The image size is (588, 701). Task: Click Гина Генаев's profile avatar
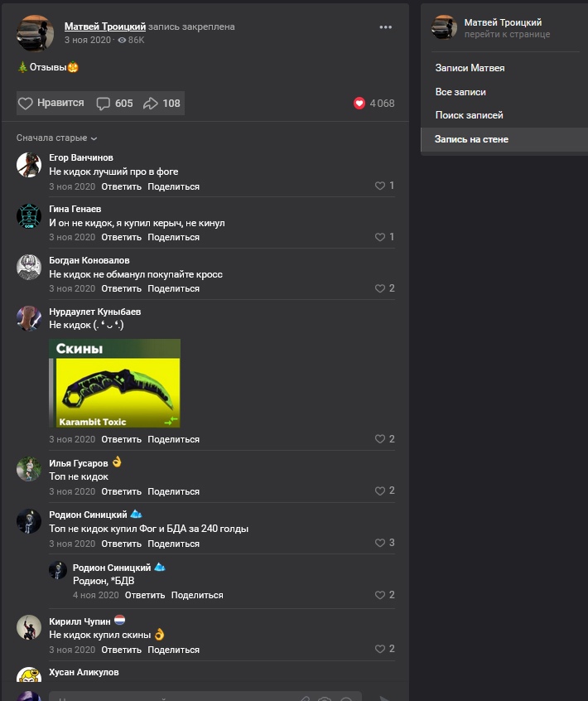click(29, 215)
